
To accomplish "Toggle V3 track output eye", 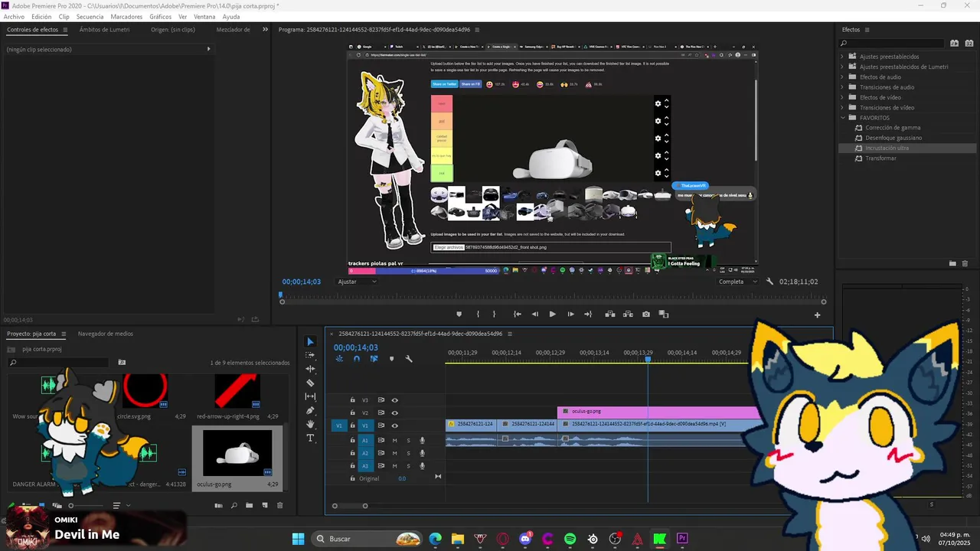I will pos(395,400).
